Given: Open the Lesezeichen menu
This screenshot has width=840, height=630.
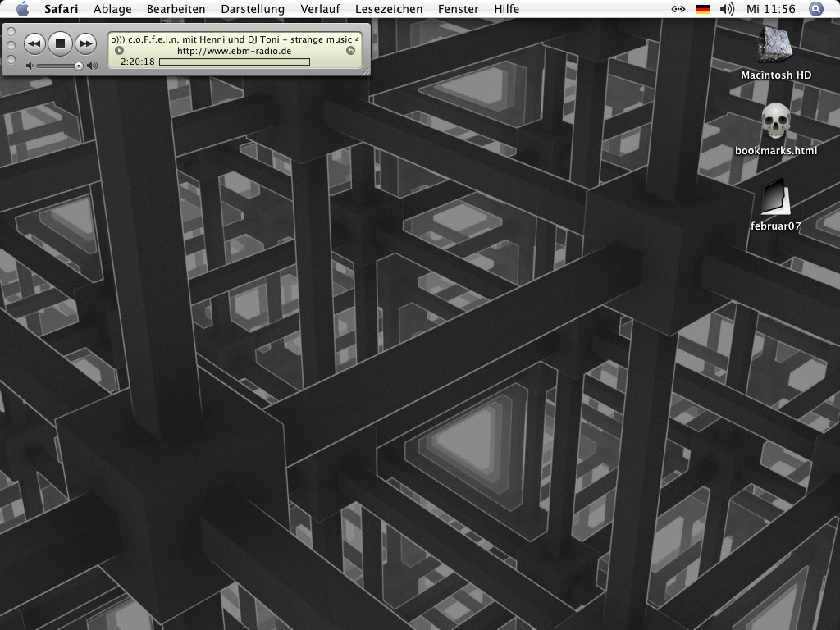Looking at the screenshot, I should point(389,9).
